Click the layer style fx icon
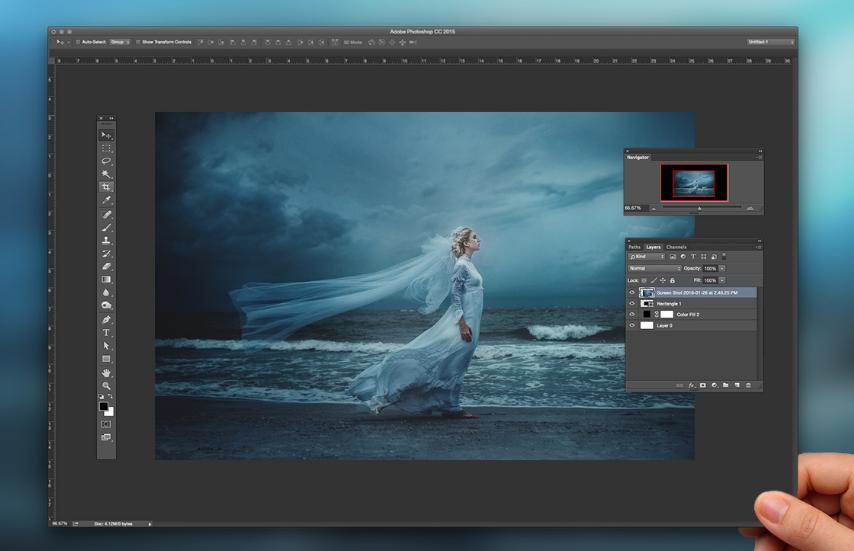854x551 pixels. pos(691,385)
